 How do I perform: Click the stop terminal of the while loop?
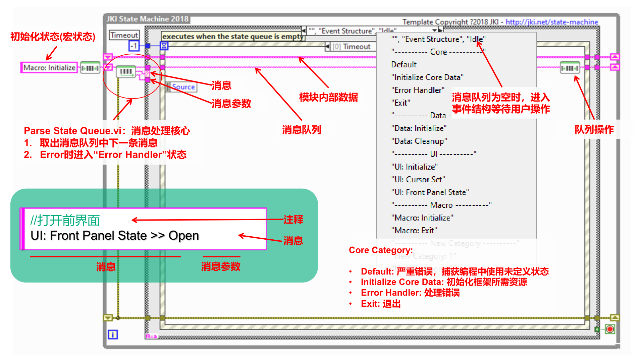(x=610, y=329)
